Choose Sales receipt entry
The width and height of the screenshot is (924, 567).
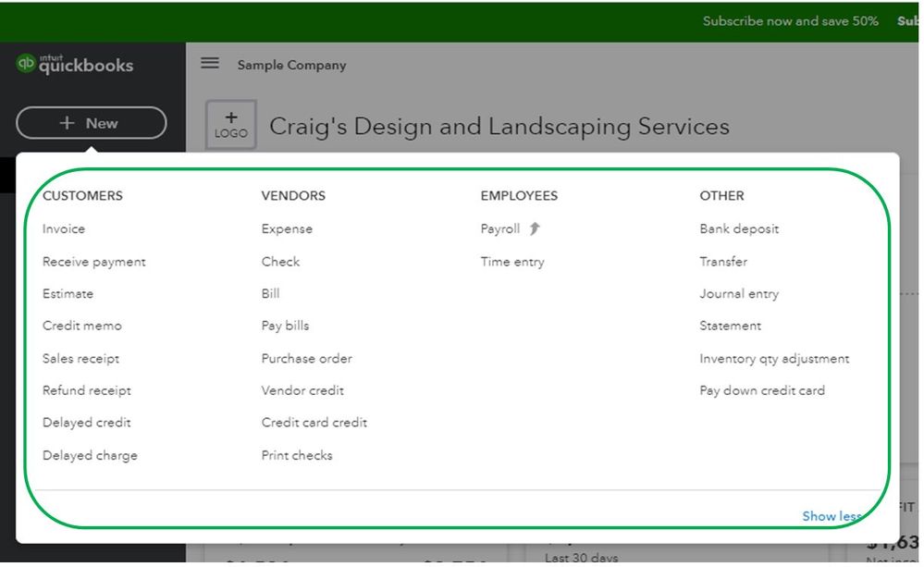point(80,358)
